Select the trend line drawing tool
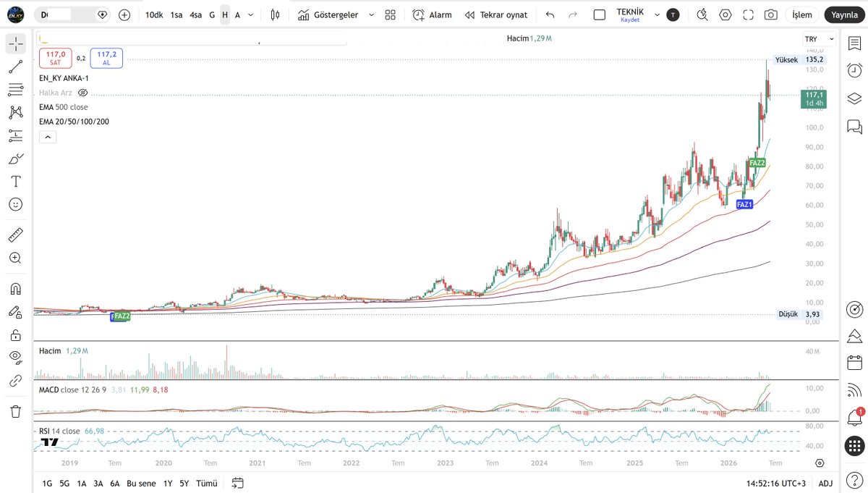This screenshot has width=868, height=493. [x=15, y=67]
